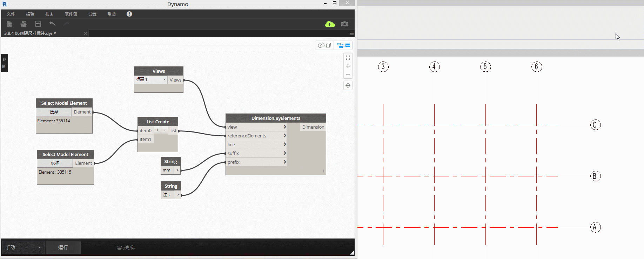Open the 手动 run mode dropdown

23,247
